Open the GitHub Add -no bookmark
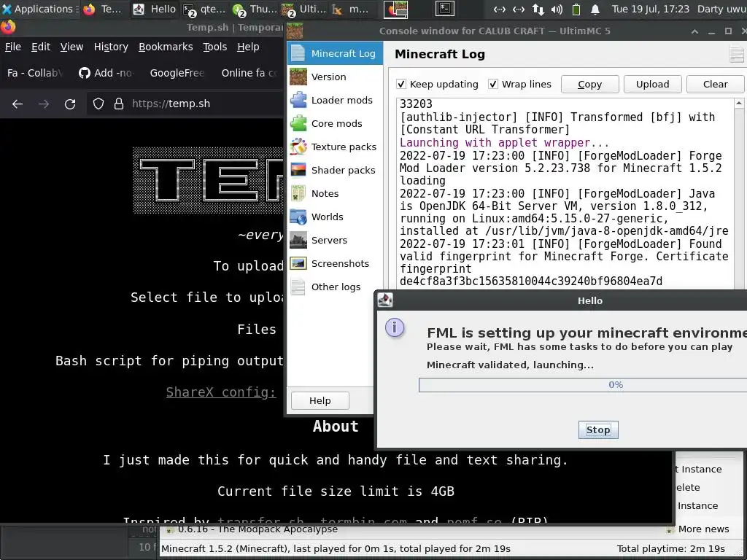This screenshot has height=560, width=747. [x=107, y=73]
